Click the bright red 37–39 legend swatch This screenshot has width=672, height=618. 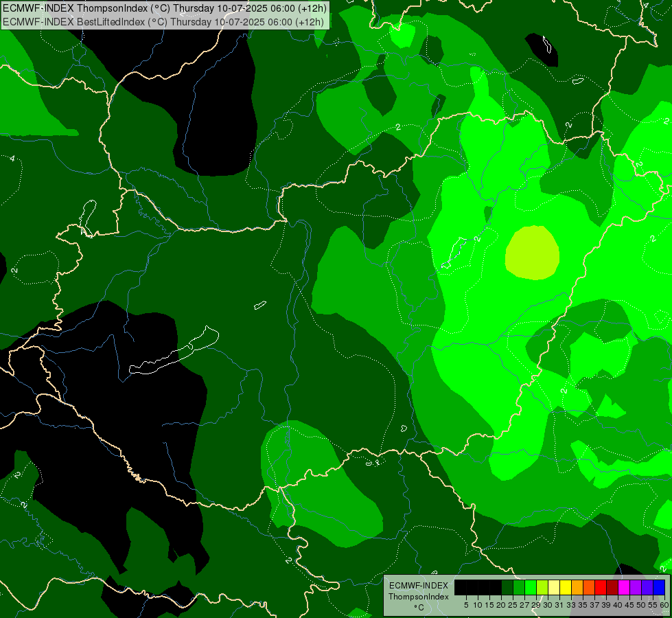601,587
